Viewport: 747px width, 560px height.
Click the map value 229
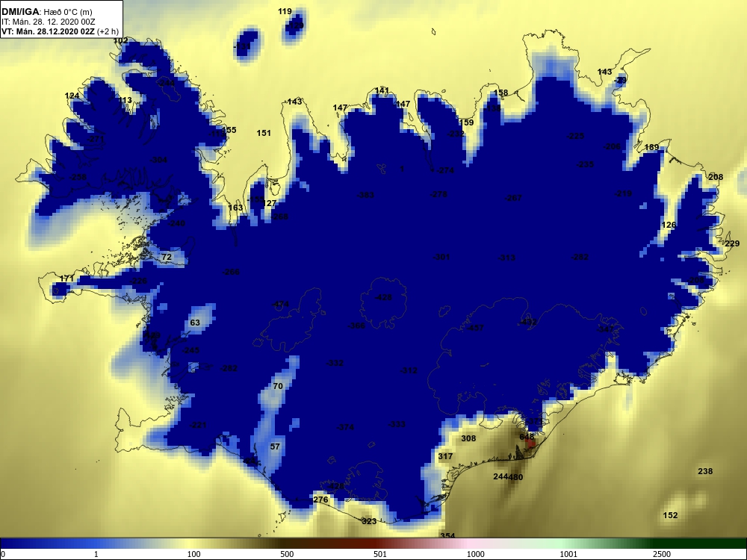click(732, 244)
